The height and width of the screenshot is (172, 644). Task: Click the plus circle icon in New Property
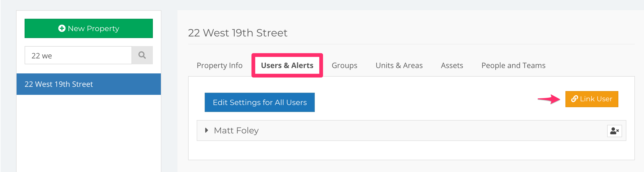tap(62, 28)
